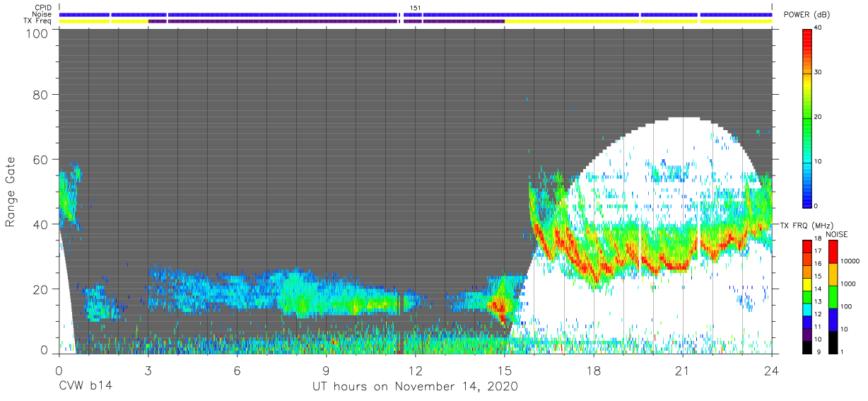Click the UT hours on November 14, 2020 title
Image resolution: width=868 pixels, height=401 pixels.
point(415,386)
